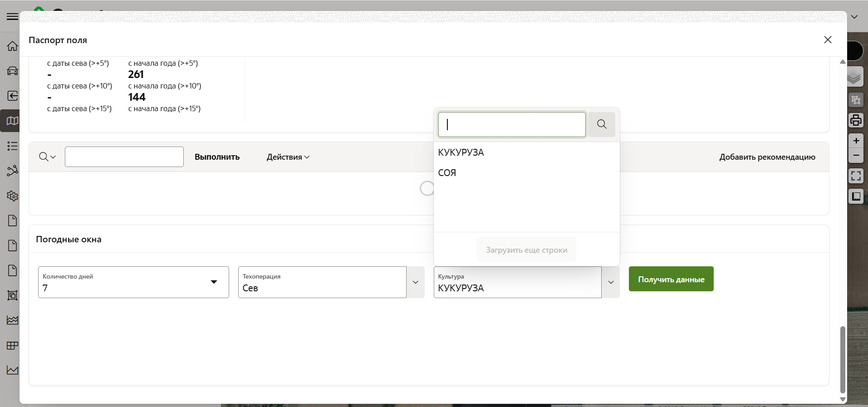The width and height of the screenshot is (868, 407).
Task: Click the search text field beside Выполнить
Action: pyautogui.click(x=124, y=157)
